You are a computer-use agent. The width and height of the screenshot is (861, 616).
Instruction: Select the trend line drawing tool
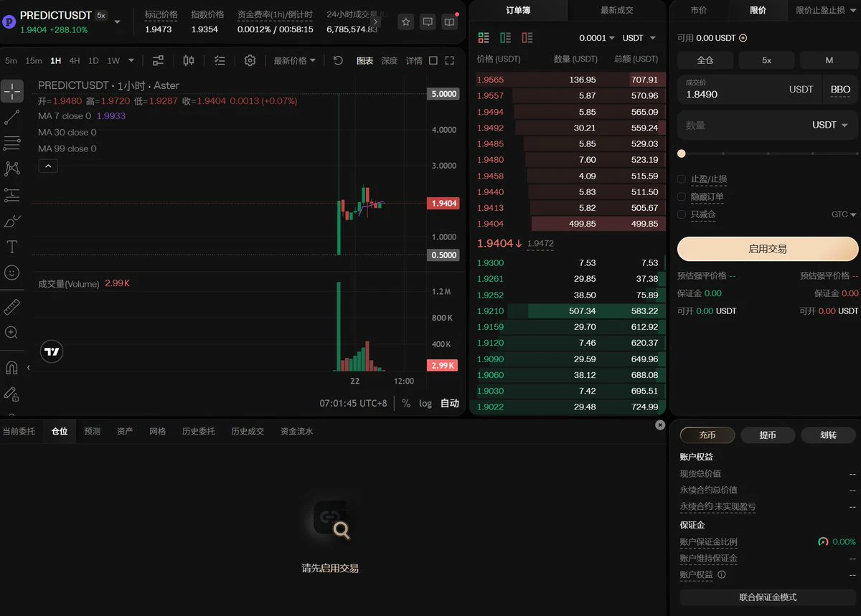[12, 117]
